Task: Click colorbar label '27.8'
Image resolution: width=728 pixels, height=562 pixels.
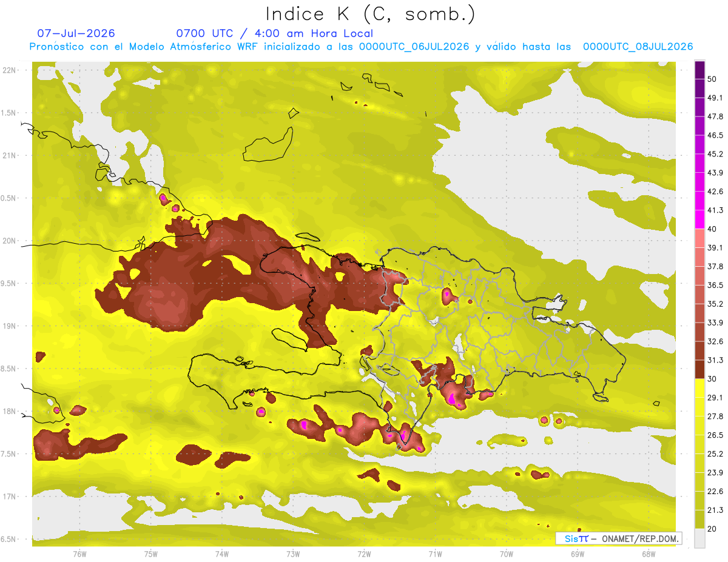Action: point(715,416)
